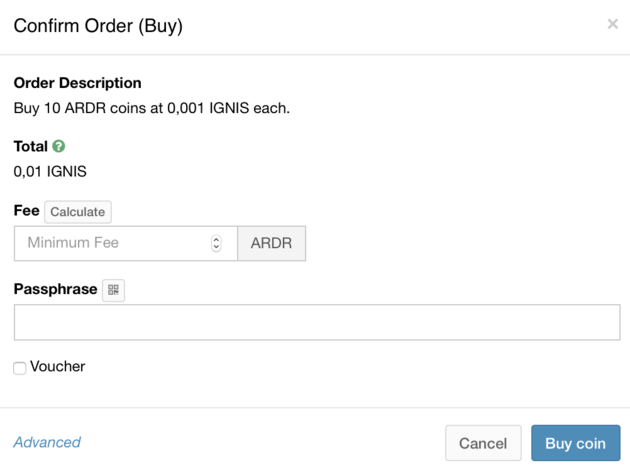Close the Confirm Order dialog
Viewport: 630px width, 475px height.
tap(612, 24)
